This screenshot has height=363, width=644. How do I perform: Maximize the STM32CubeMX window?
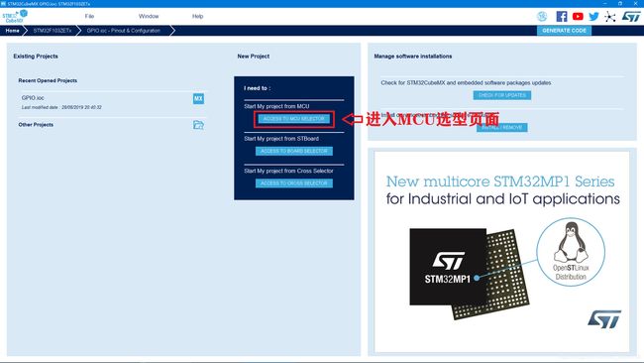[x=620, y=3]
